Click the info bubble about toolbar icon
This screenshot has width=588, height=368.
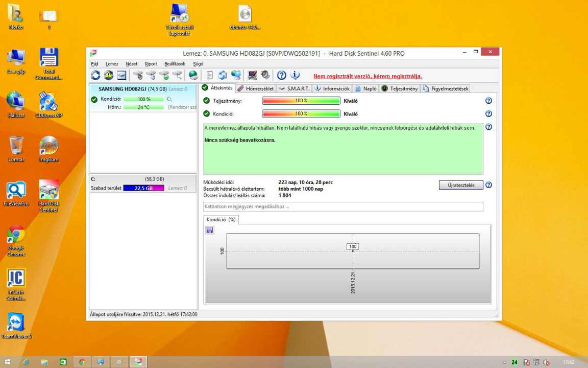(295, 76)
